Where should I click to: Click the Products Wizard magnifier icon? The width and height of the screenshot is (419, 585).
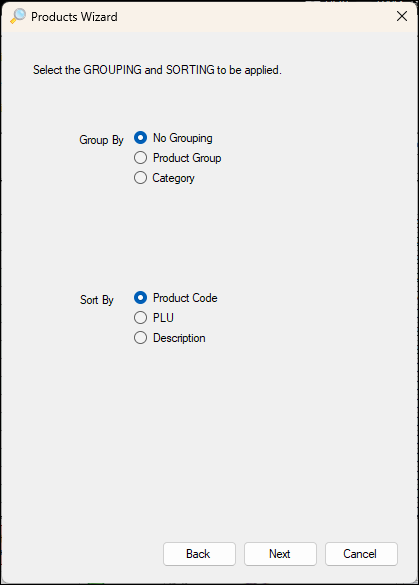(x=18, y=16)
